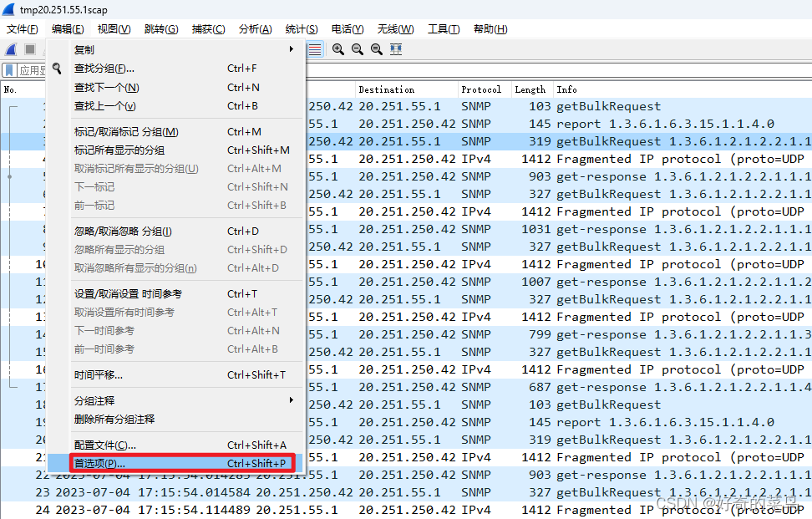This screenshot has height=519, width=812.
Task: Expand the 分组注释 submenu
Action: [x=176, y=400]
